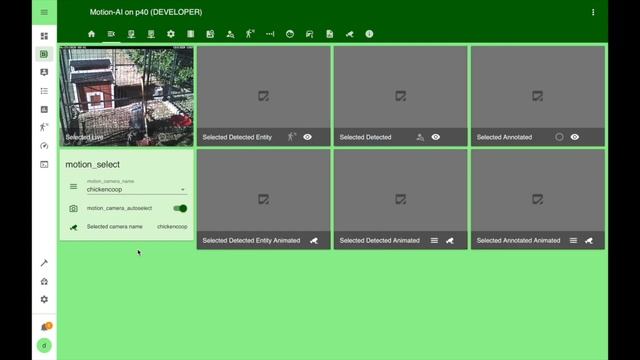The image size is (640, 360).
Task: Switch to the video camera tab
Action: point(111,34)
